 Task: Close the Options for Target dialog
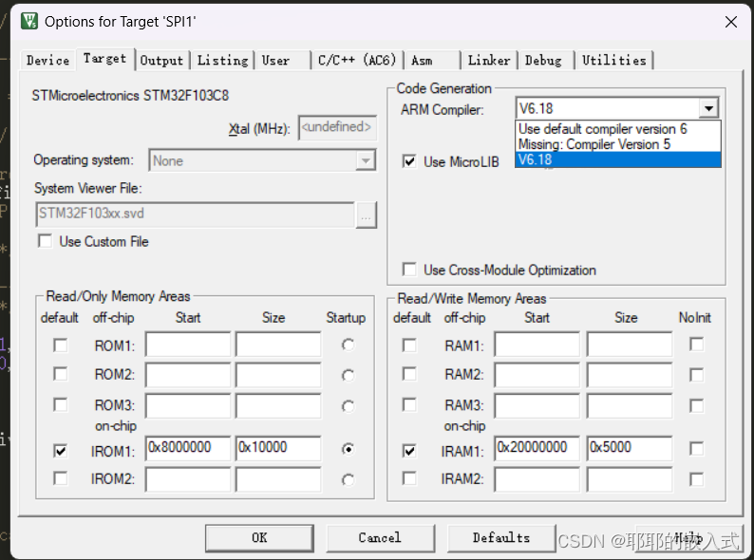pyautogui.click(x=731, y=22)
